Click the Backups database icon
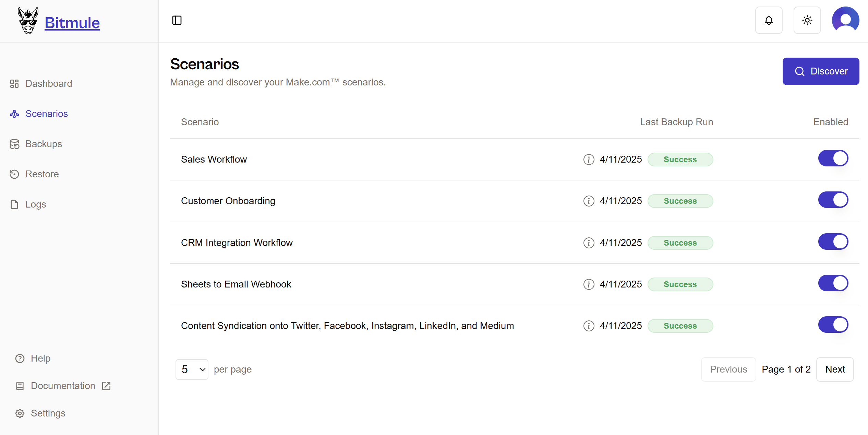Screen dimensions: 868x435 [14, 144]
